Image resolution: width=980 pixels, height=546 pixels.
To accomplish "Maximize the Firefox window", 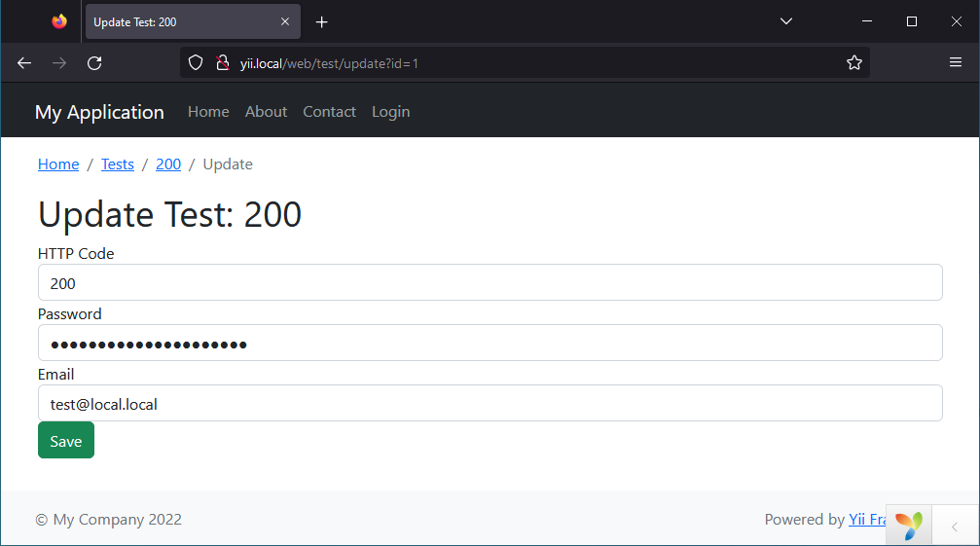I will [912, 21].
